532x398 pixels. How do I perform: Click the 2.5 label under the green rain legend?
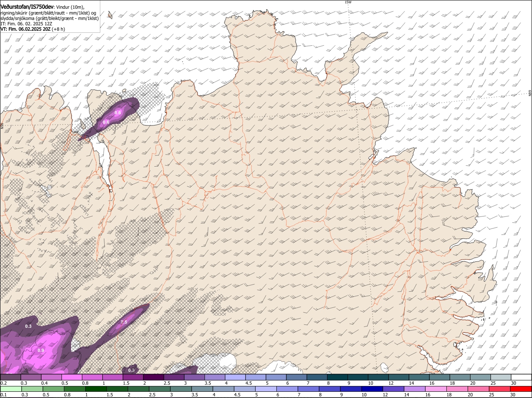pos(152,395)
